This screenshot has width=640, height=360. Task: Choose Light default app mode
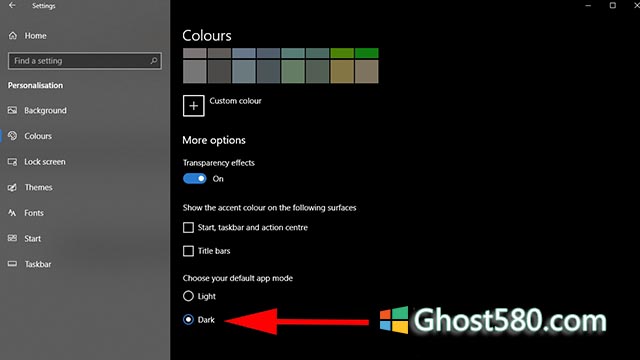click(x=188, y=296)
